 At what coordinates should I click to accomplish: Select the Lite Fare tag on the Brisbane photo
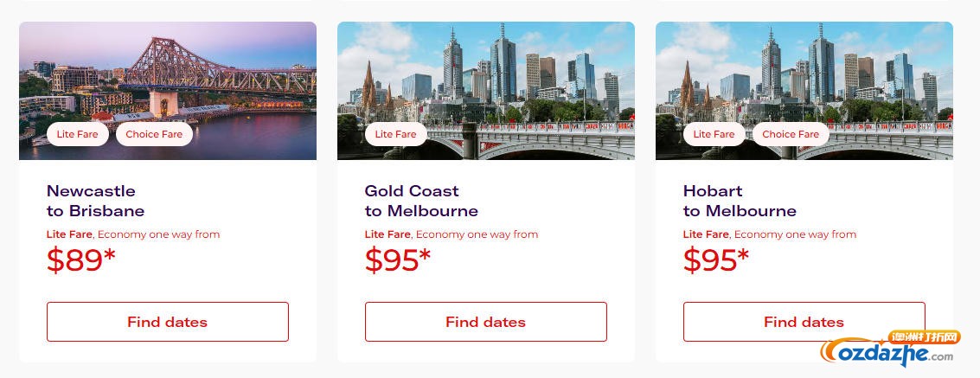click(x=78, y=134)
